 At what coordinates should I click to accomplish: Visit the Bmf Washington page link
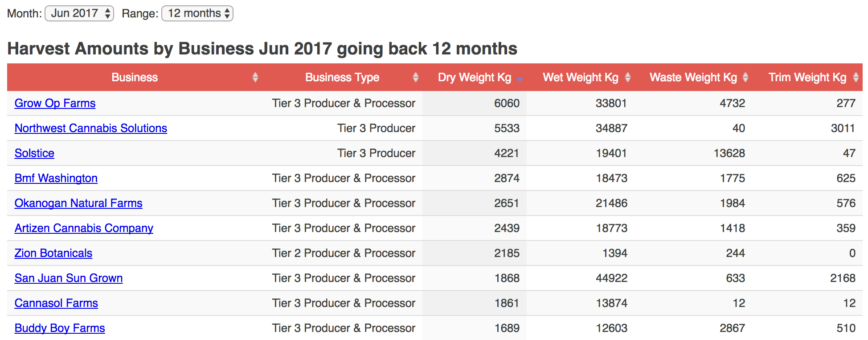point(56,178)
